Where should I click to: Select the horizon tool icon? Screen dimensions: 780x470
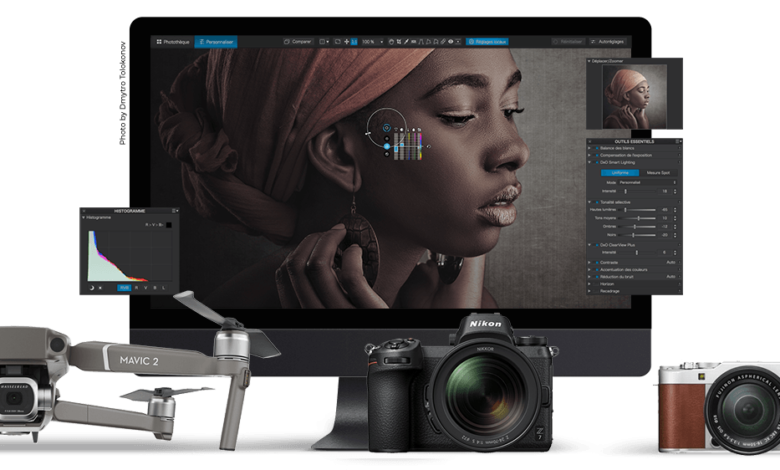point(413,42)
